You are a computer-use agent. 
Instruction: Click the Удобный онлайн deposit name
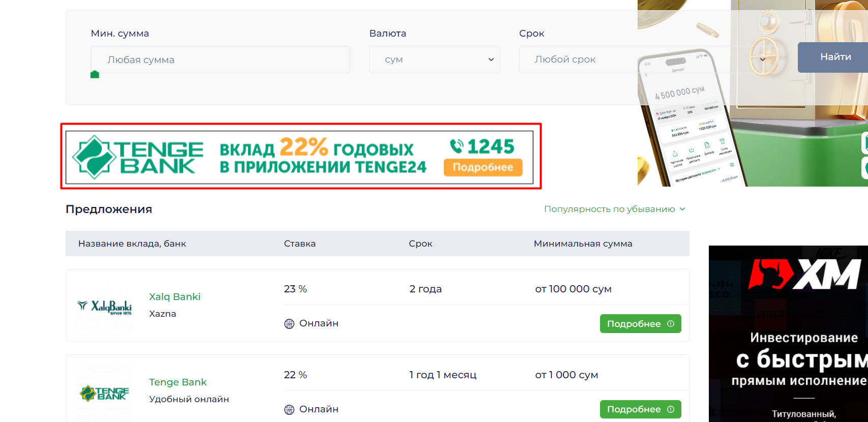coord(189,399)
